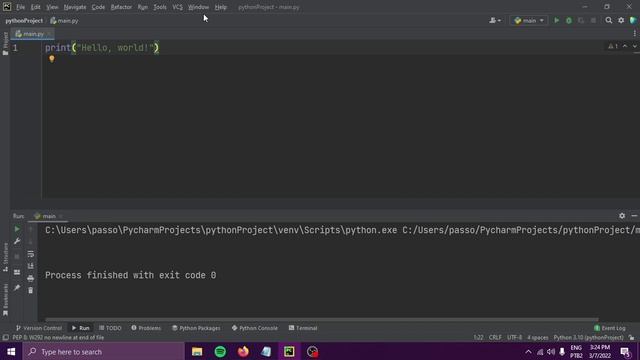Open the Project tool window sidebar

(x=5, y=43)
